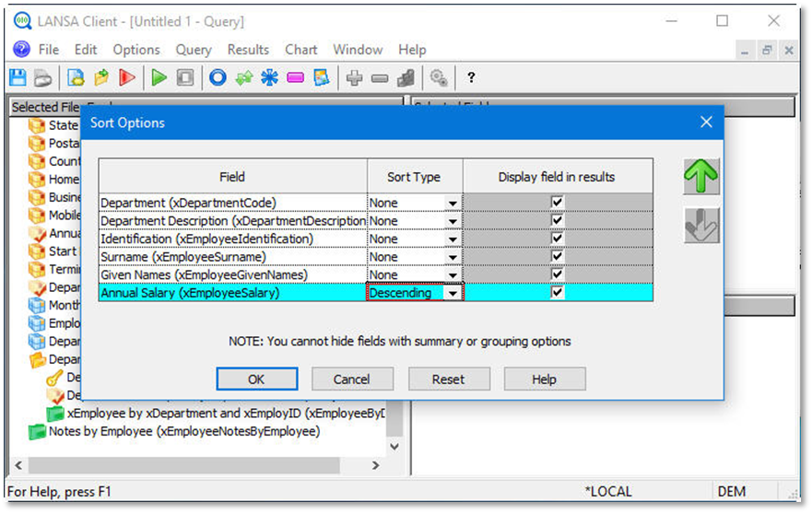Click the red arrow toolbar icon
812x513 pixels.
tap(127, 78)
